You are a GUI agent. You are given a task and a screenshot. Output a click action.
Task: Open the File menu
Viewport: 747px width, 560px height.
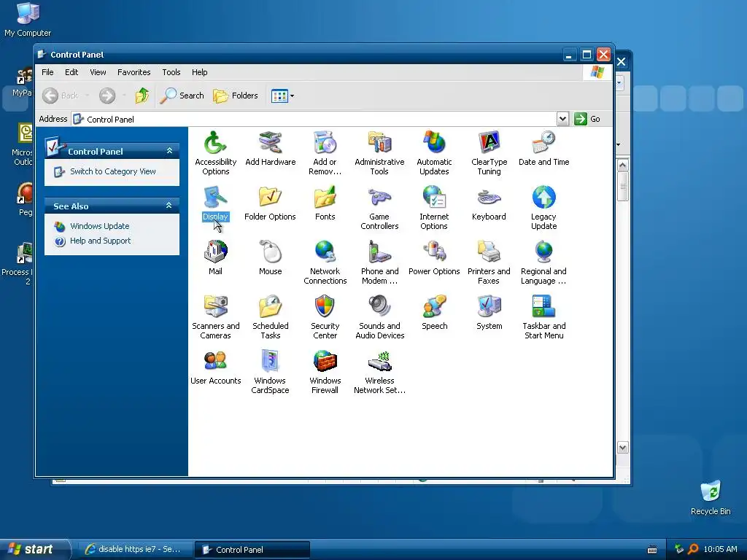click(x=47, y=72)
